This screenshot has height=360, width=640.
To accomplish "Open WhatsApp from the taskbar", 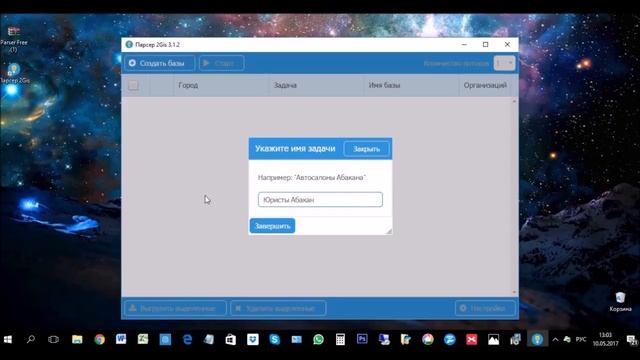I will pyautogui.click(x=318, y=340).
